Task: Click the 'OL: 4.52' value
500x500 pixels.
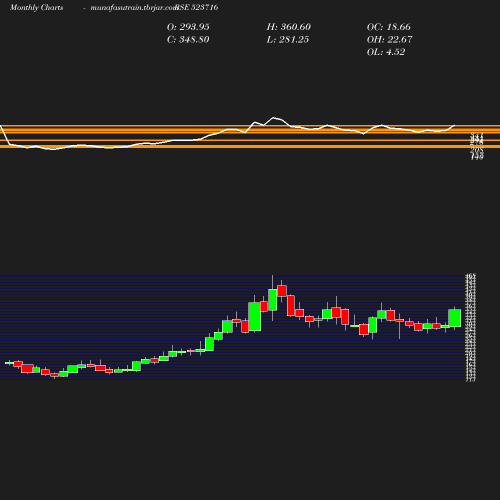Action: 386,52
